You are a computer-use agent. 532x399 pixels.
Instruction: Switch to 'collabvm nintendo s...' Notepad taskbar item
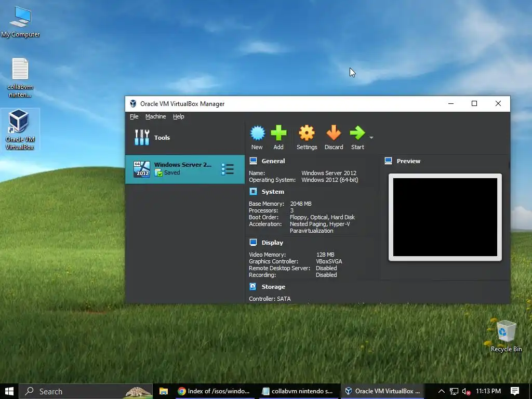(x=298, y=391)
